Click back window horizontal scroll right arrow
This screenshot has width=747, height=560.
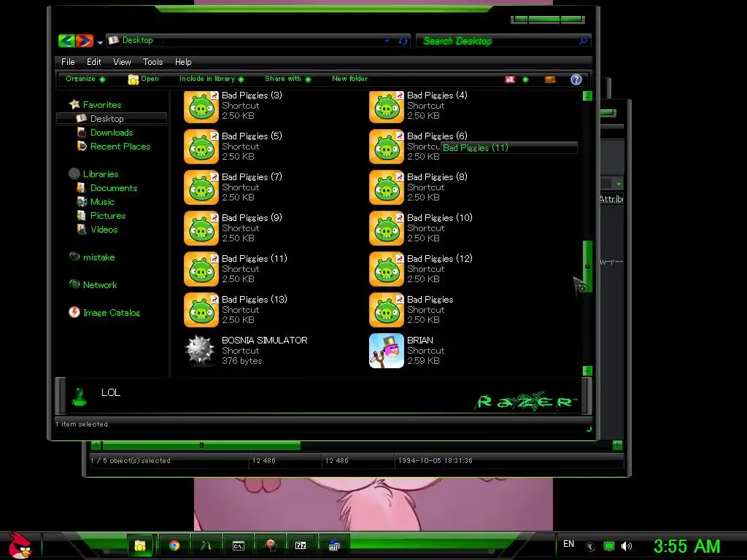[617, 446]
